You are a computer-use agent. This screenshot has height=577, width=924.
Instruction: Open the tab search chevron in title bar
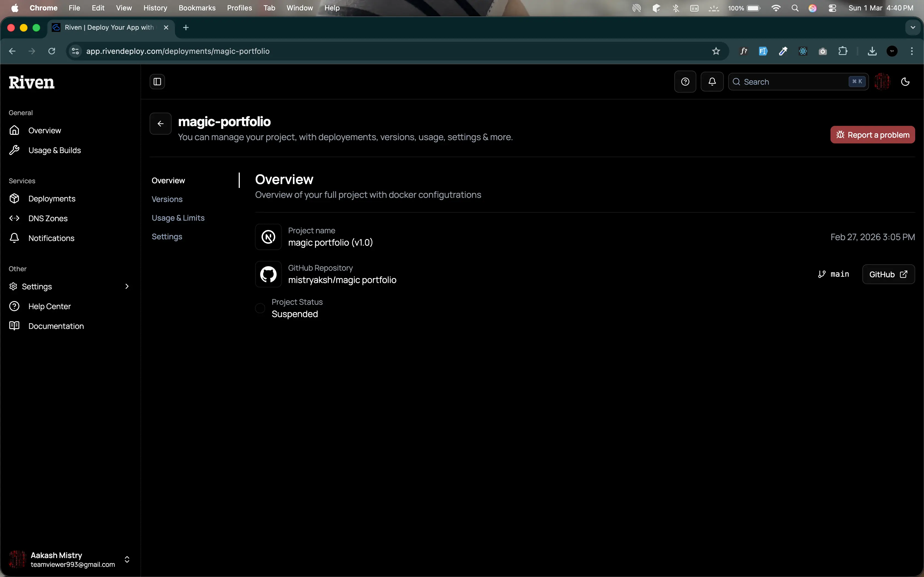[x=912, y=27]
